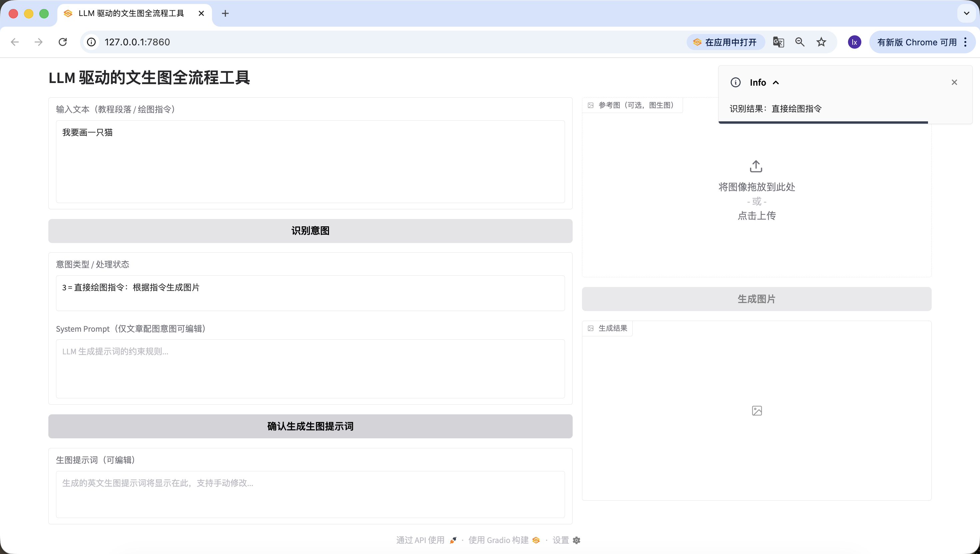Click the upload arrow icon in reference image area

756,166
